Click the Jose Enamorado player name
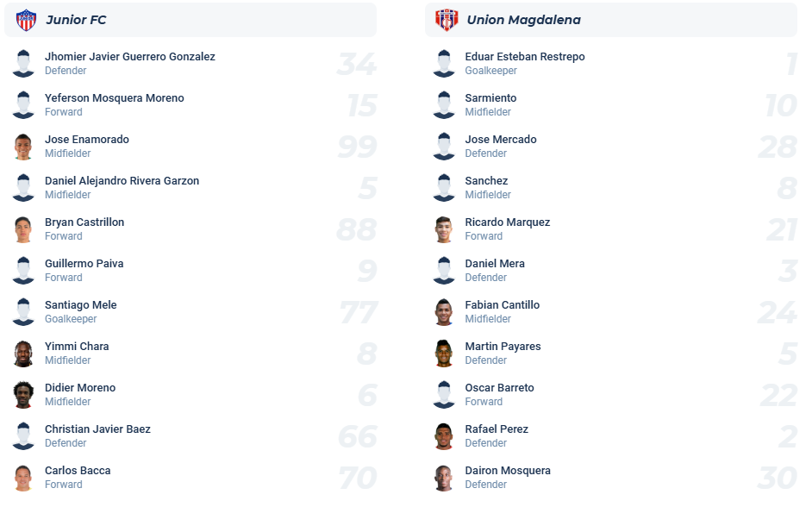Viewport: 812px width, 507px height. (87, 139)
